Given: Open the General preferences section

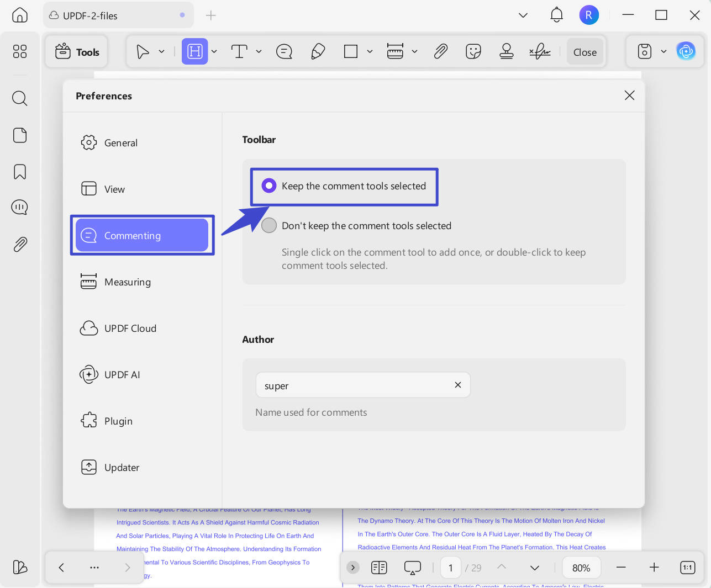Looking at the screenshot, I should [142, 143].
